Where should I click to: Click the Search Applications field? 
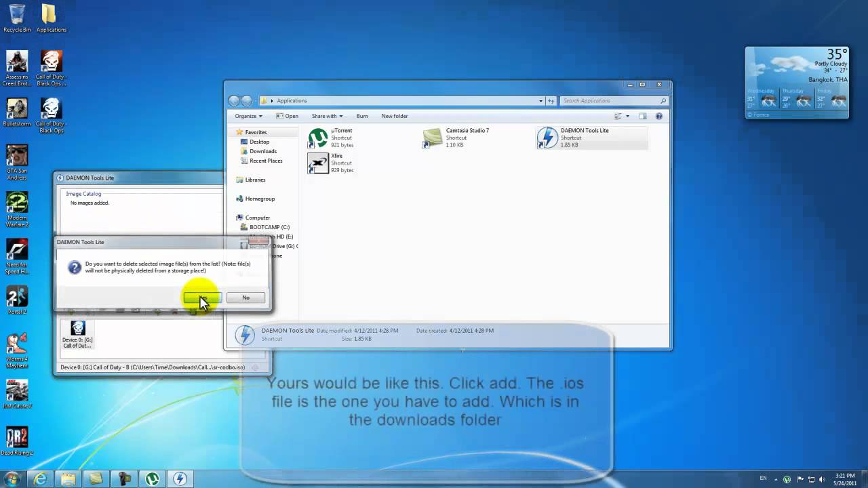[614, 100]
